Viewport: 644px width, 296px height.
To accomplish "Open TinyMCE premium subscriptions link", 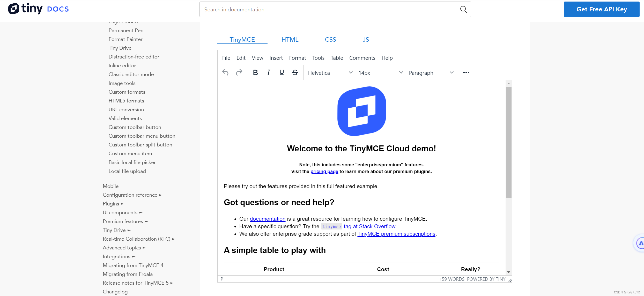I will 396,234.
